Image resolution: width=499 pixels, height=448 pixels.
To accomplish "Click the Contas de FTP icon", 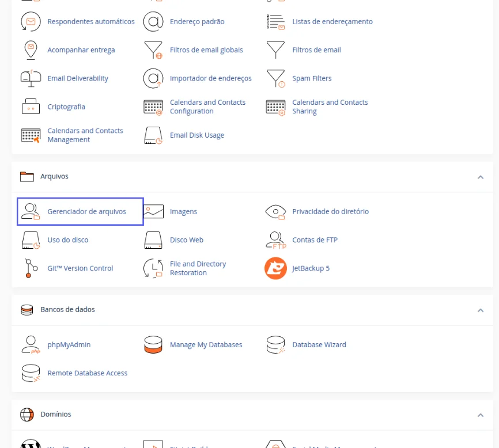I will pos(276,240).
